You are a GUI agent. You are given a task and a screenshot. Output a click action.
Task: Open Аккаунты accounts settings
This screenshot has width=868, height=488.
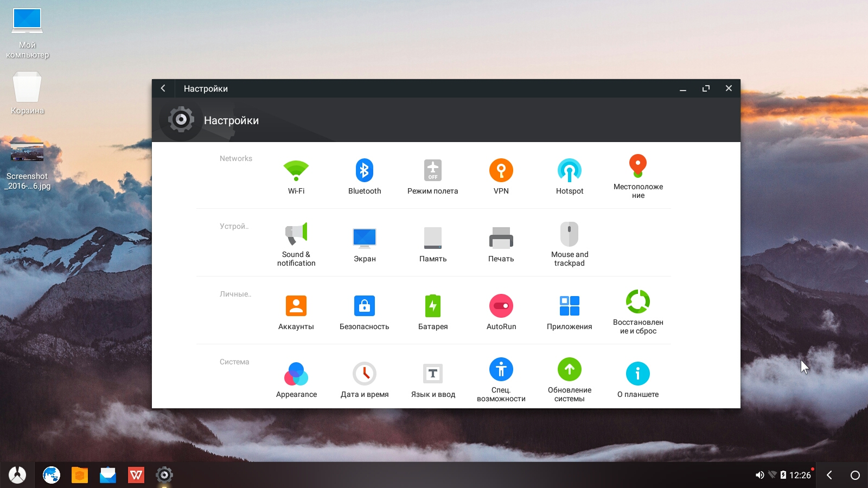click(x=296, y=312)
